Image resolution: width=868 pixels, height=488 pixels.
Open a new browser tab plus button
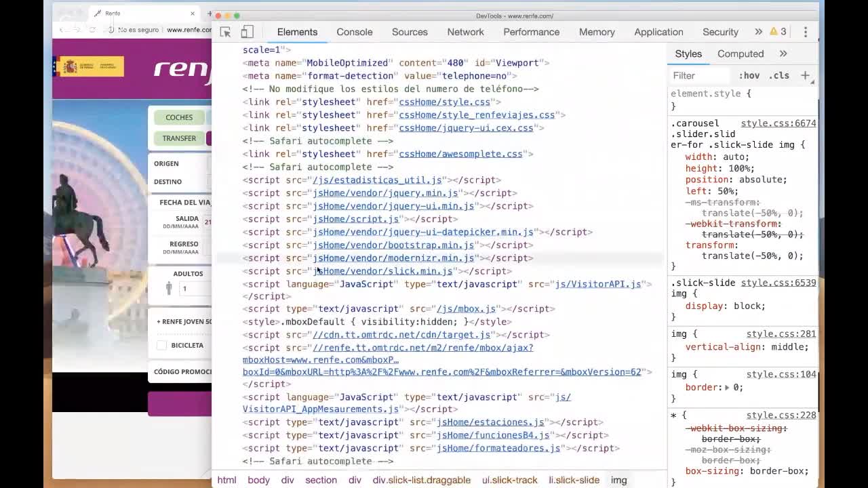coord(210,14)
